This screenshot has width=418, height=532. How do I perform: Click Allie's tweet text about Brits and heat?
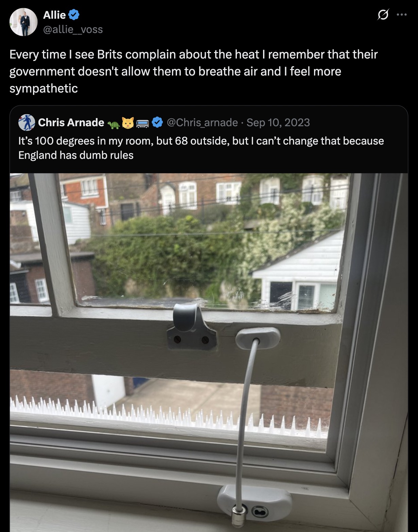194,71
